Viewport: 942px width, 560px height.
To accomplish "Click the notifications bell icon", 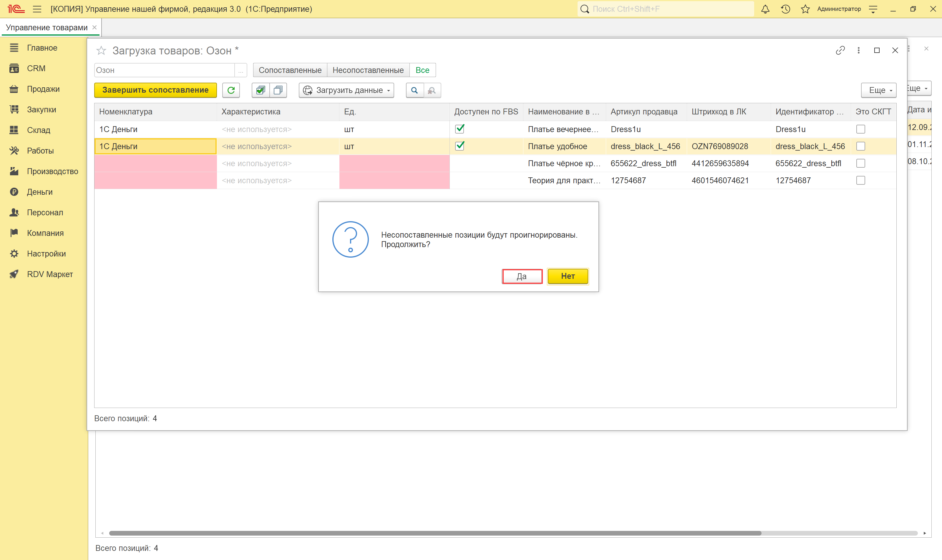I will tap(765, 9).
